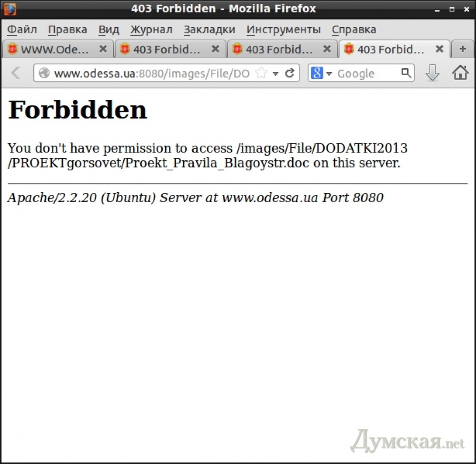Expand the URL history dropdown arrow
The width and height of the screenshot is (476, 464).
pos(275,74)
